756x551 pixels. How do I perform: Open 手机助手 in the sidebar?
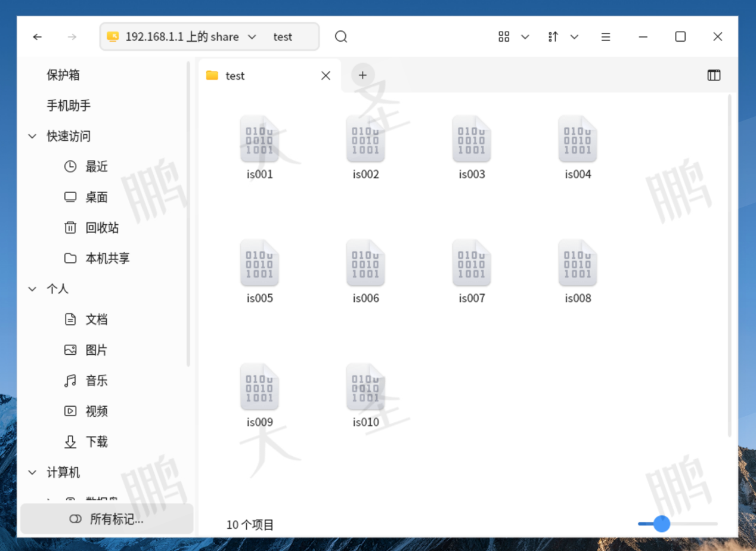pos(69,106)
